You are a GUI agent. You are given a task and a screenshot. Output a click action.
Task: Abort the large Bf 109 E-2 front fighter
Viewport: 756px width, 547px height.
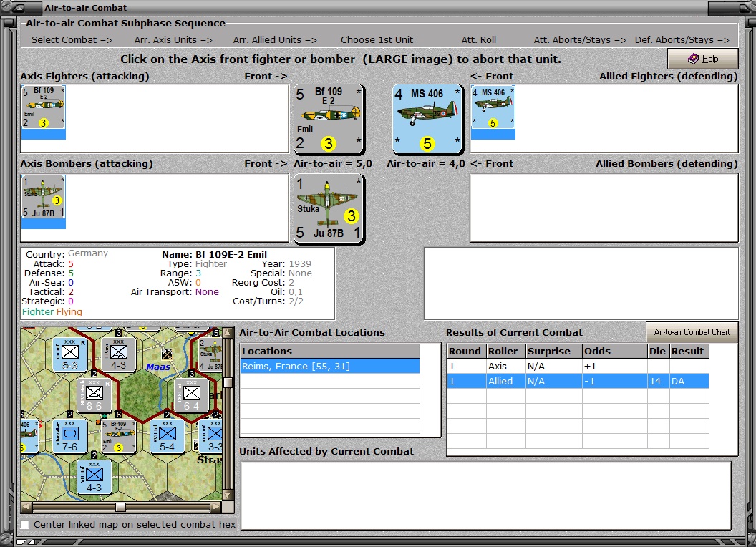click(x=329, y=118)
